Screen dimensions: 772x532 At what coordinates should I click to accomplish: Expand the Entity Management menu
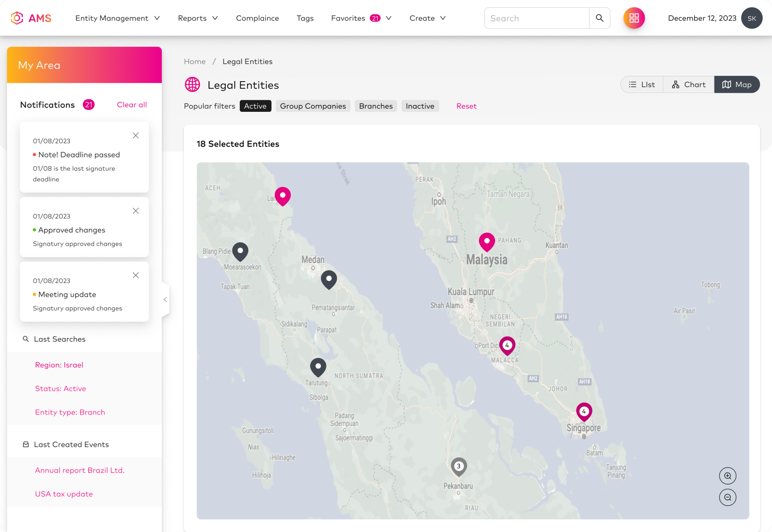pyautogui.click(x=118, y=18)
